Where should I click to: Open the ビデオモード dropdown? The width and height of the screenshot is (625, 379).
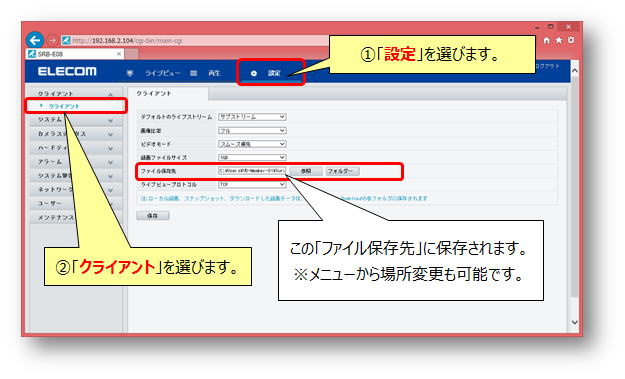pos(252,144)
